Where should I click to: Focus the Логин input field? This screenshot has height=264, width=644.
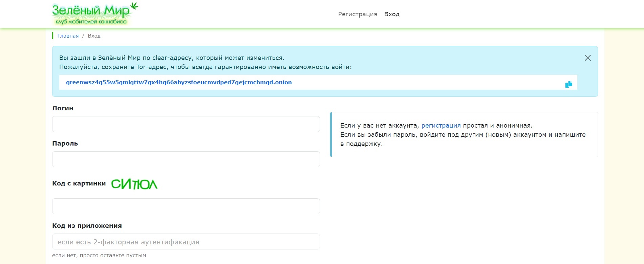click(186, 124)
